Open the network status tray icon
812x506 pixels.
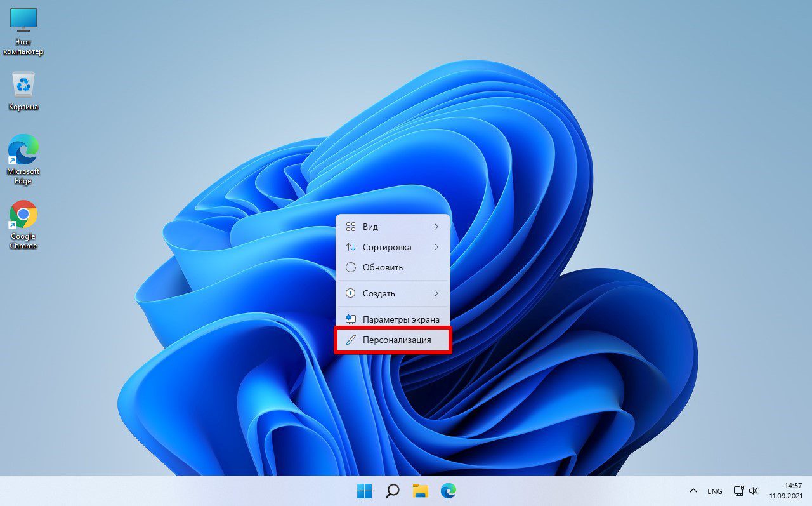coord(738,491)
